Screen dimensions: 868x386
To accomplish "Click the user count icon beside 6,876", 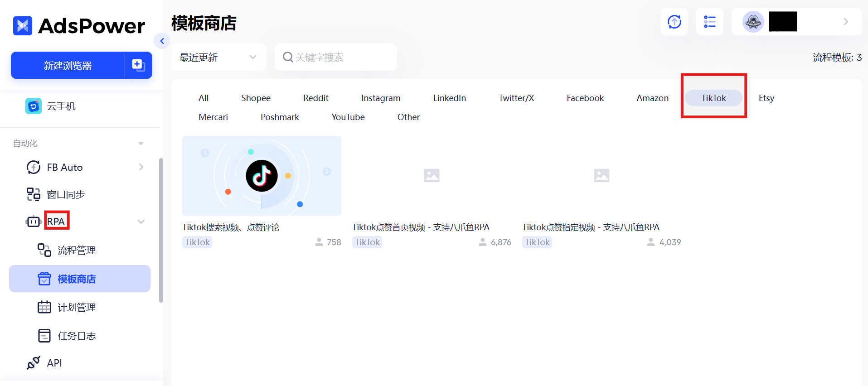I will tap(483, 242).
